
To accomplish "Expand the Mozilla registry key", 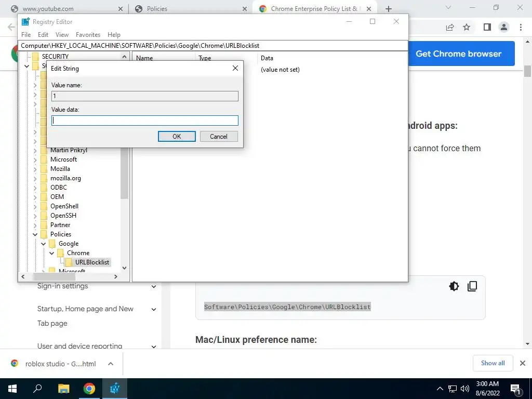I will (x=35, y=169).
